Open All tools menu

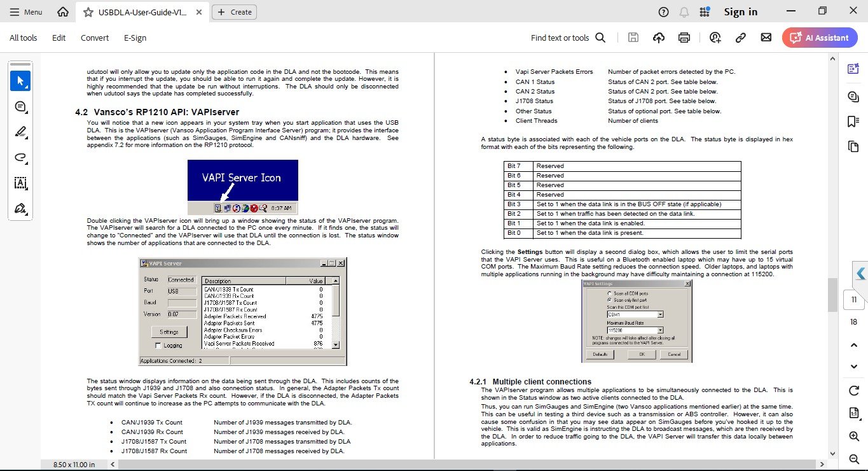[24, 38]
